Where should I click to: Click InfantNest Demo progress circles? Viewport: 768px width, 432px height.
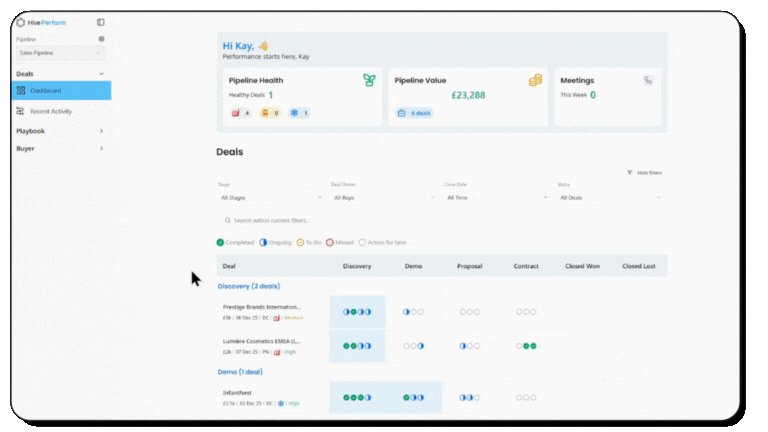(x=413, y=398)
